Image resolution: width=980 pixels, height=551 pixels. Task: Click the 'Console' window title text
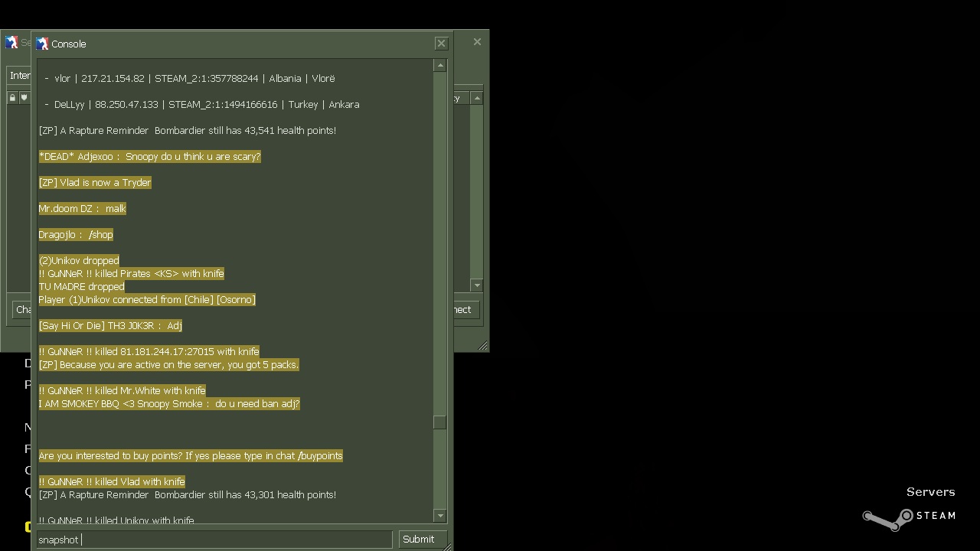click(x=68, y=44)
